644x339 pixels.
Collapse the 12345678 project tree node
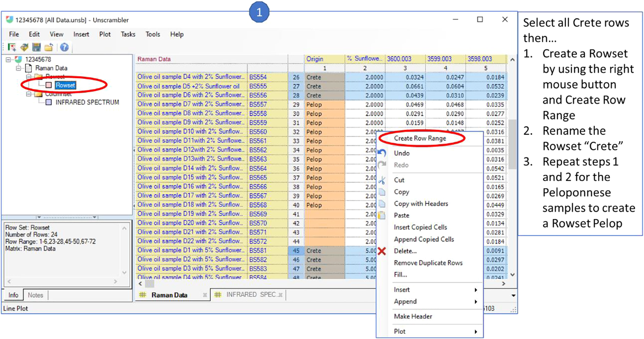[8, 60]
